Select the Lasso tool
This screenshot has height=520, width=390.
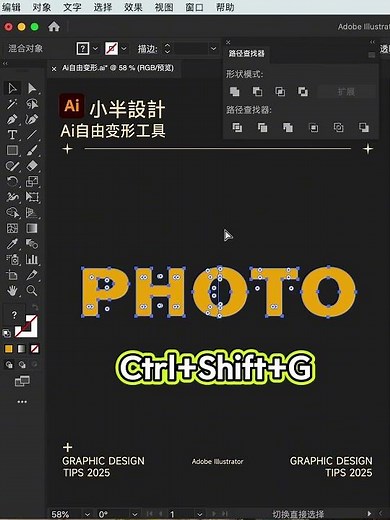[32, 104]
